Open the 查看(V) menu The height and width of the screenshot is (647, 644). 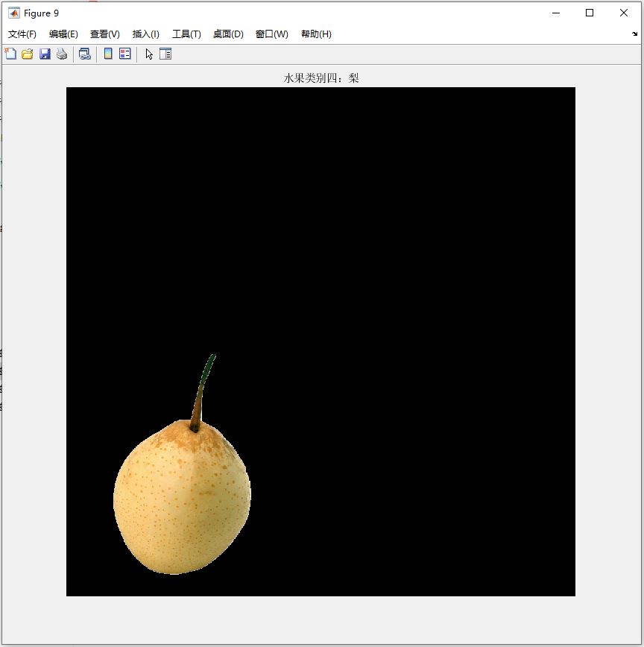[x=105, y=34]
